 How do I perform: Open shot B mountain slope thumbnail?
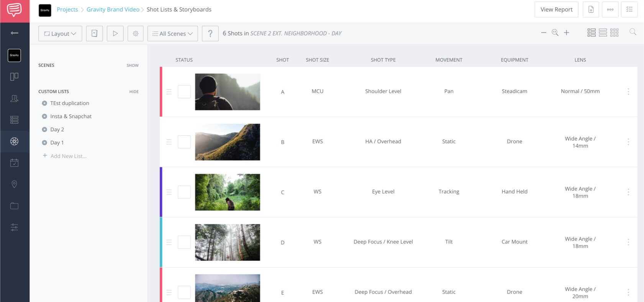tap(228, 142)
